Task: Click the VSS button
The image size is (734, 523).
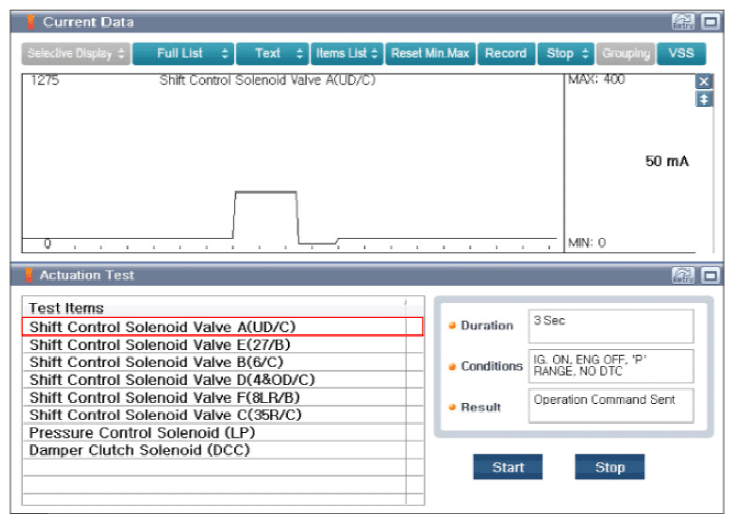Action: pyautogui.click(x=681, y=53)
